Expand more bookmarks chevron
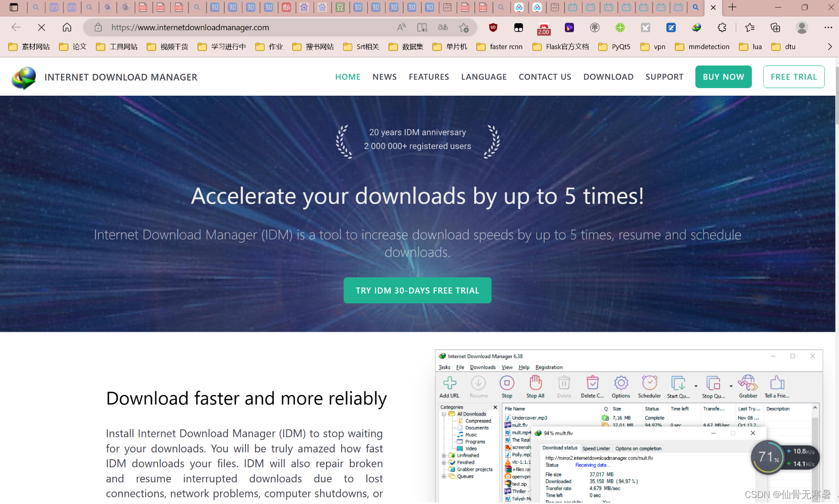The image size is (839, 504). click(829, 46)
